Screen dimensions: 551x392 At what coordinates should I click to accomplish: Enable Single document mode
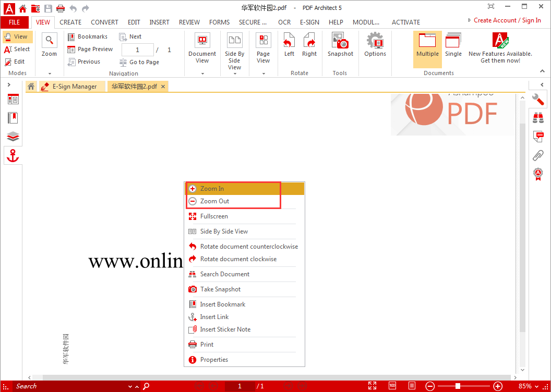click(x=453, y=45)
